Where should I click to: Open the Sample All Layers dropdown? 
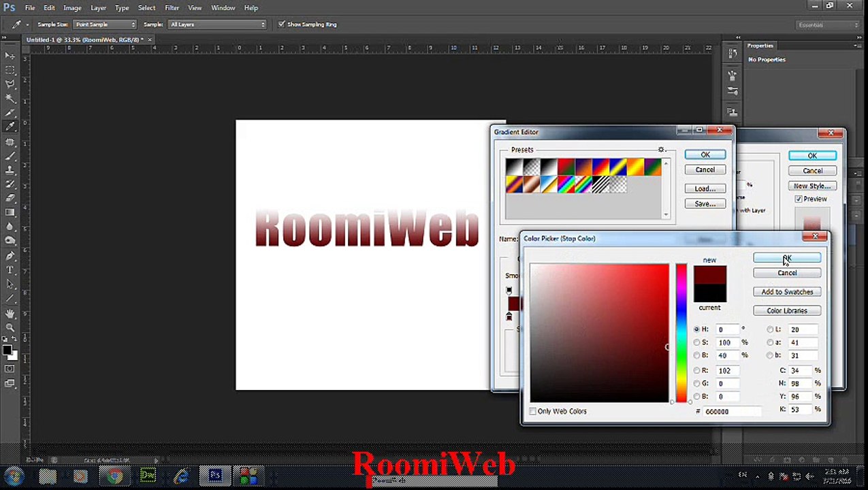217,24
